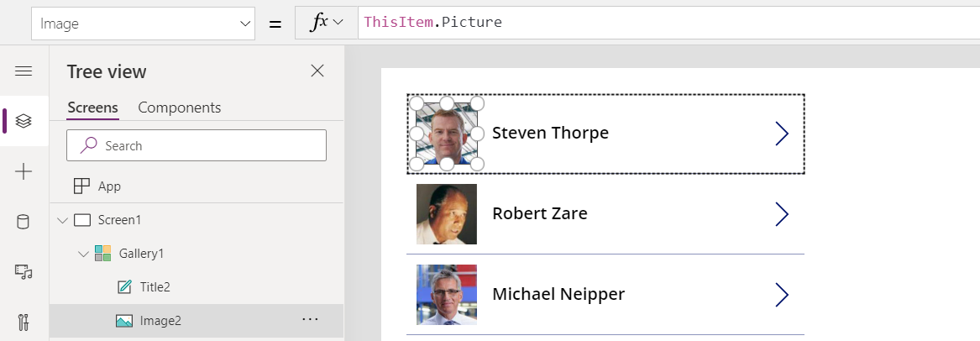The width and height of the screenshot is (980, 341).
Task: Open the Image property dropdown
Action: click(x=143, y=24)
